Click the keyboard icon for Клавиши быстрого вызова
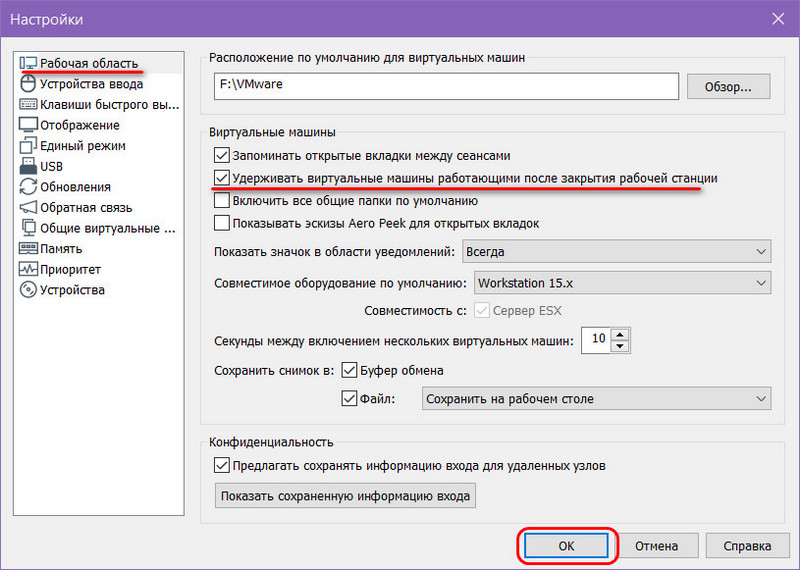Viewport: 800px width, 570px height. coord(28,104)
